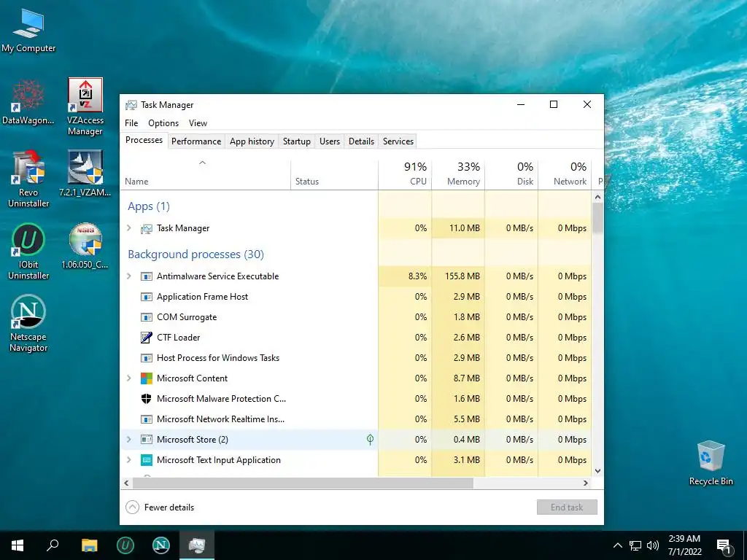747x560 pixels.
Task: Click Microsoft Text Input Application icon
Action: (x=146, y=460)
